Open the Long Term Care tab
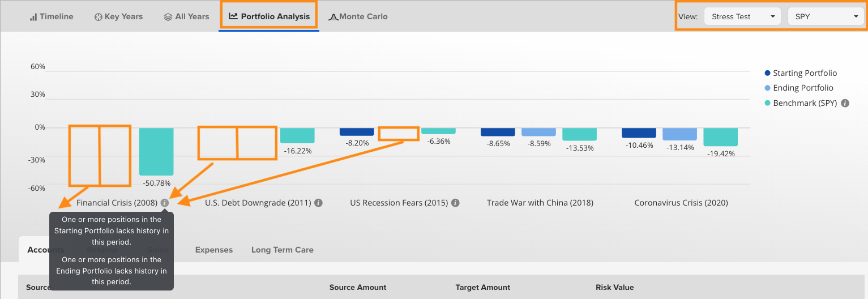Viewport: 868px width, 299px height. coord(283,250)
